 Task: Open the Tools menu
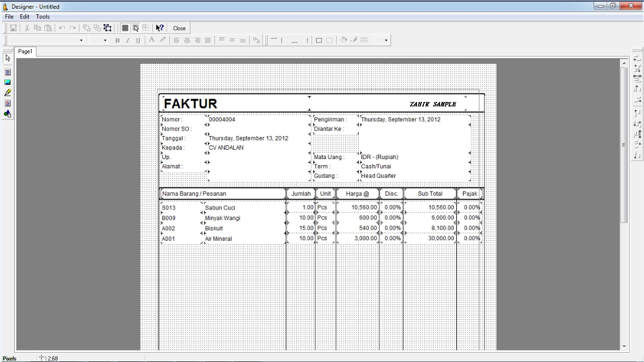pyautogui.click(x=43, y=17)
